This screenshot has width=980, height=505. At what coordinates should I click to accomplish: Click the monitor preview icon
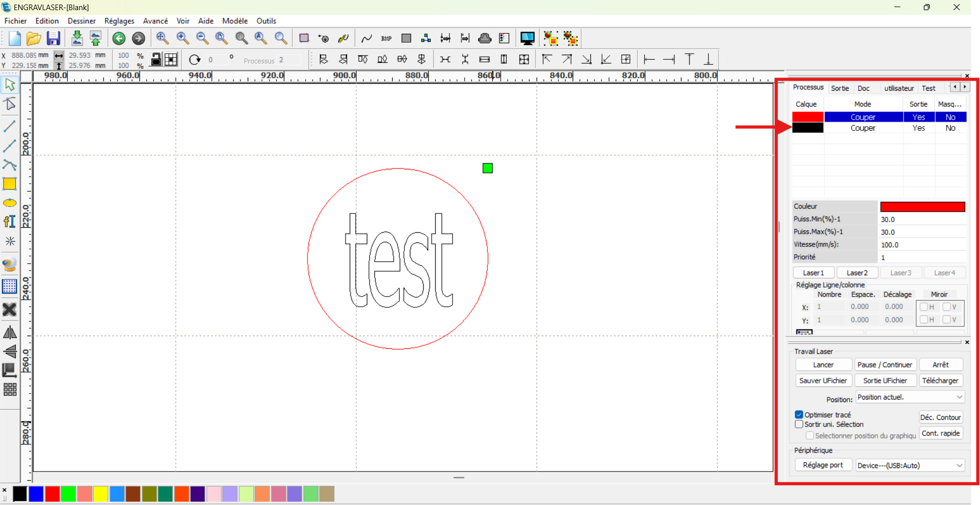tap(527, 39)
